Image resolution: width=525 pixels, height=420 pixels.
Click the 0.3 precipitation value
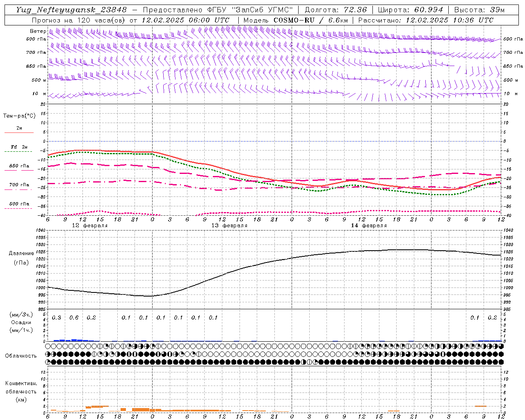coord(57,318)
